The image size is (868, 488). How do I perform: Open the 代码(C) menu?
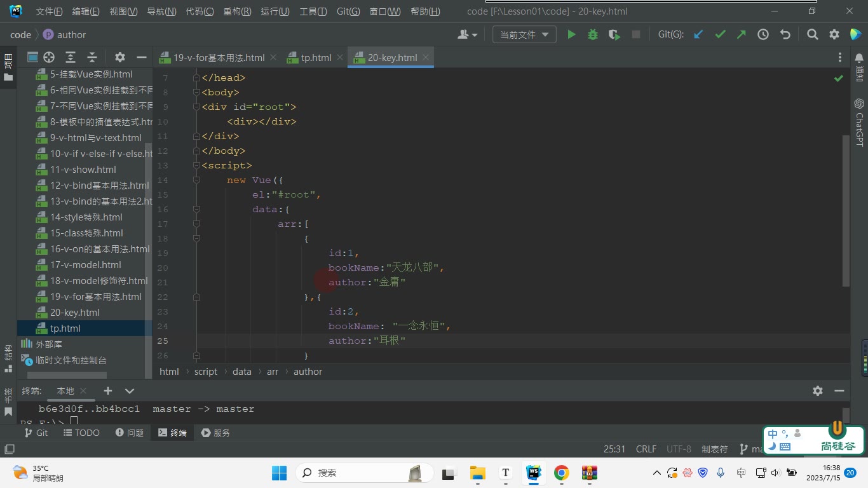tap(200, 11)
